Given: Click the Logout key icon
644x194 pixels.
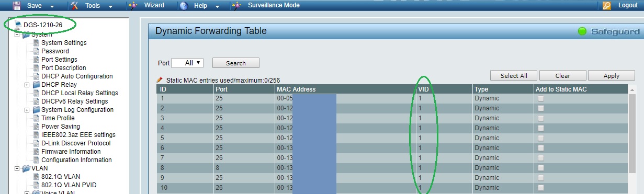Looking at the screenshot, I should click(607, 6).
